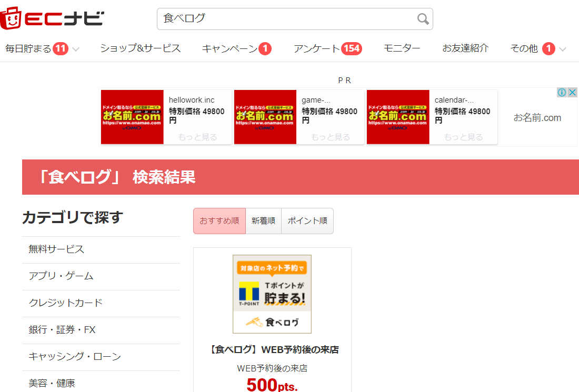Click もっと見る under calendar- ad

463,137
